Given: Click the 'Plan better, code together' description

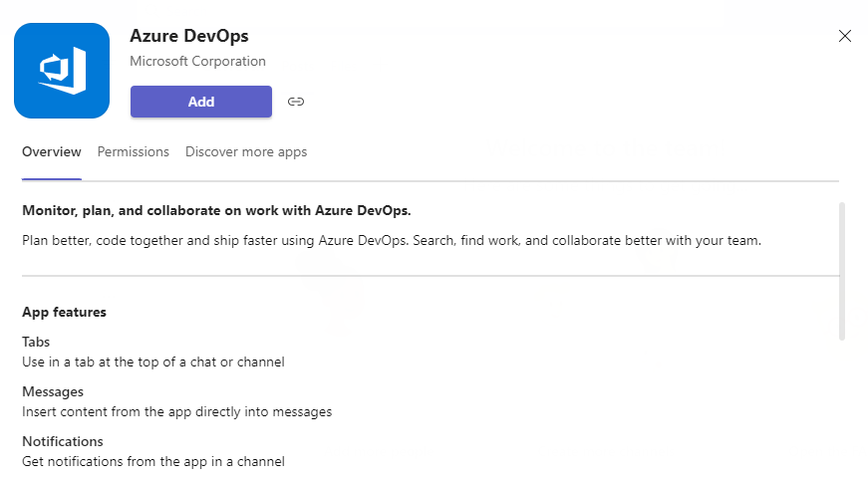Looking at the screenshot, I should click(392, 241).
